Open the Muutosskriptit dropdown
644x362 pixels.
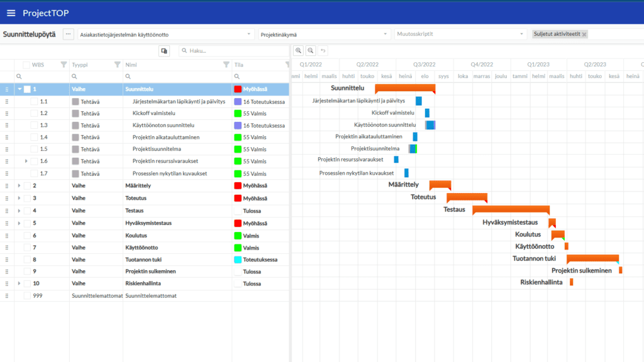[x=460, y=34]
